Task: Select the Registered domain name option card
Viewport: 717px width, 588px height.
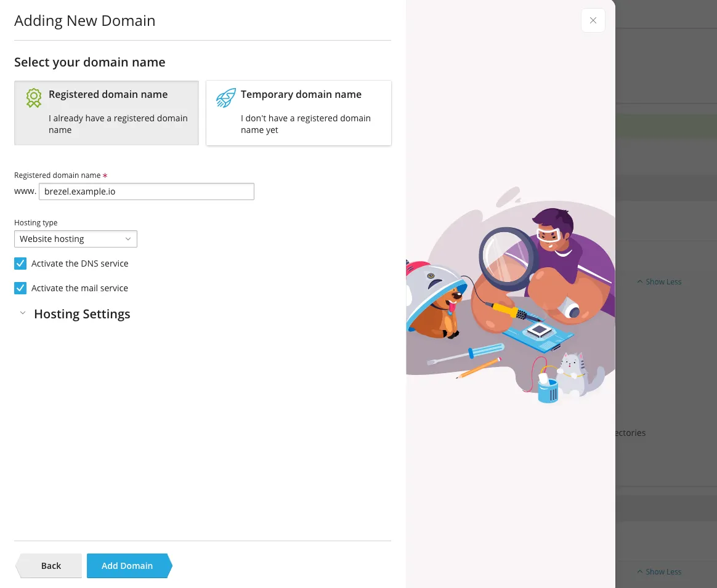Action: coord(107,113)
